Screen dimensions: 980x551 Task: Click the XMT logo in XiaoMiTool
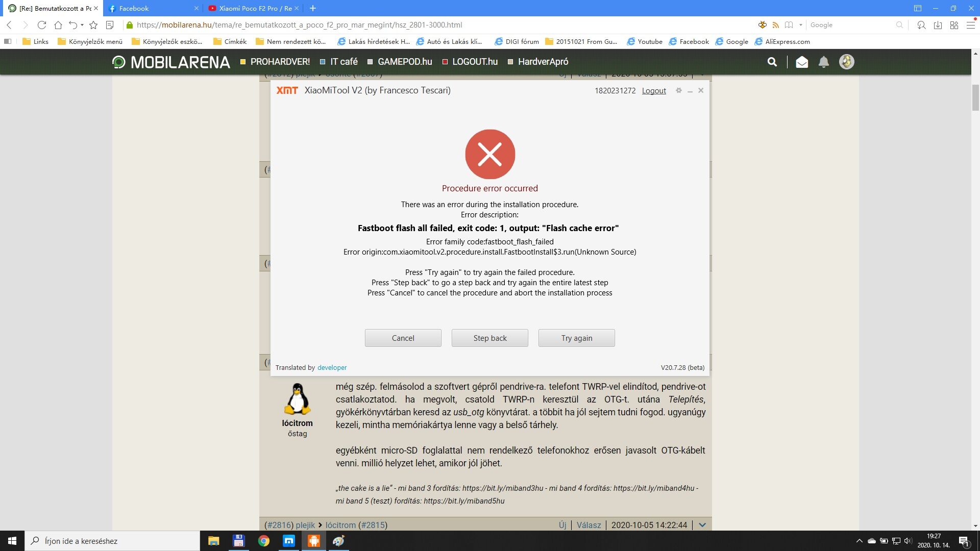[x=287, y=90]
